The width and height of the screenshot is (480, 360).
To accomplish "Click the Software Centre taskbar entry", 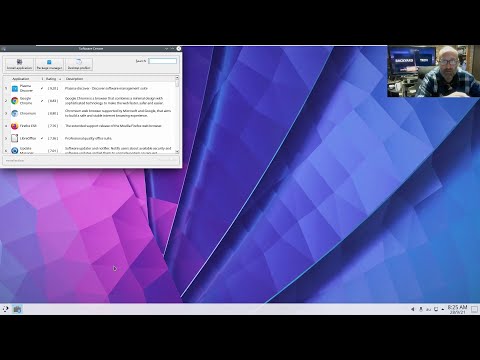I will (x=17, y=309).
